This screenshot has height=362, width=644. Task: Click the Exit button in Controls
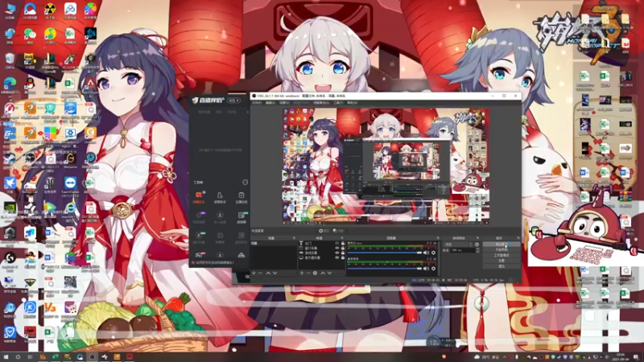pyautogui.click(x=502, y=266)
